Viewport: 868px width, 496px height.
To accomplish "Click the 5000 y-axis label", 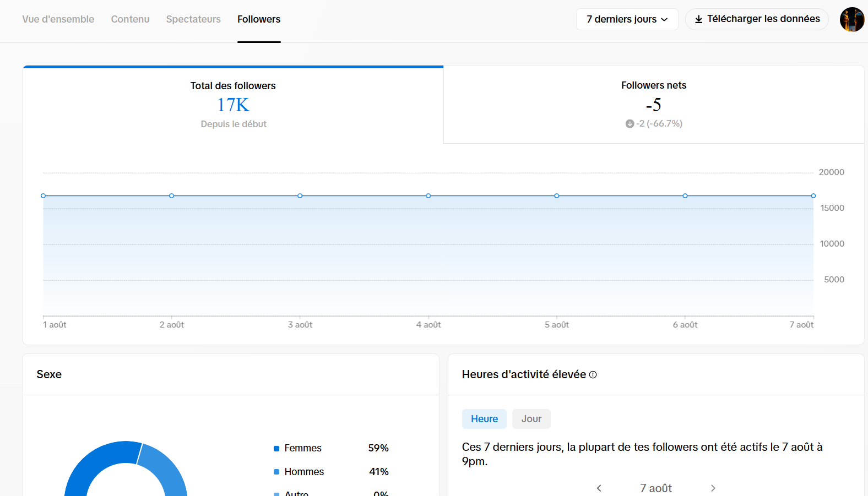I will pyautogui.click(x=834, y=280).
